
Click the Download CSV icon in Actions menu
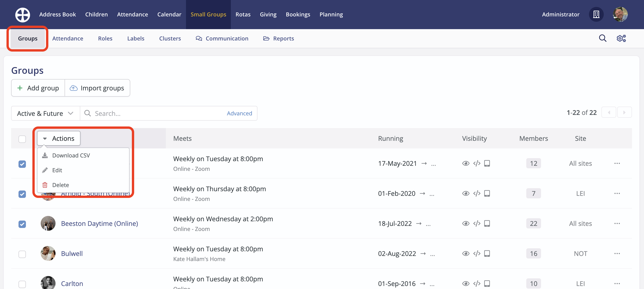coord(45,155)
